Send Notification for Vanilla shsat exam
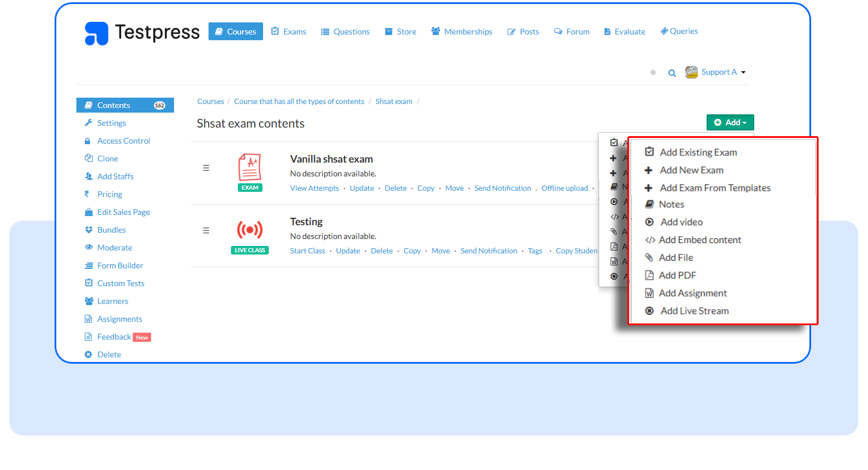Screen dimensions: 868x470 pyautogui.click(x=503, y=188)
